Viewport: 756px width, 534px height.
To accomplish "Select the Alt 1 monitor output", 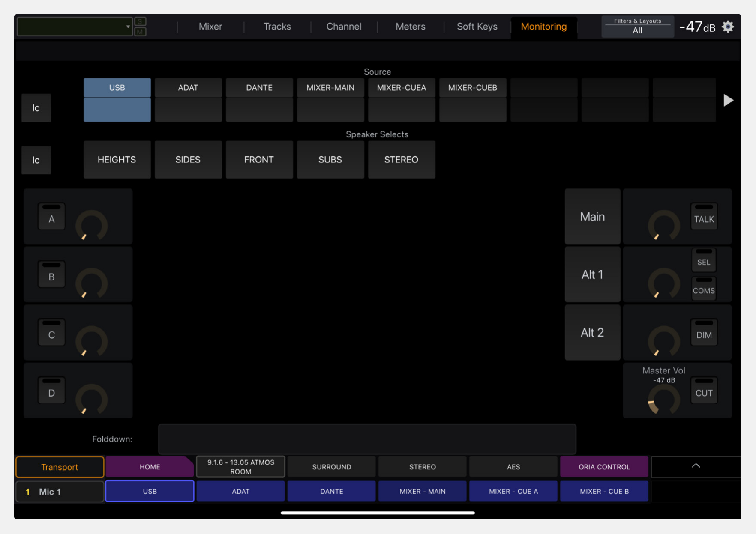I will point(593,274).
